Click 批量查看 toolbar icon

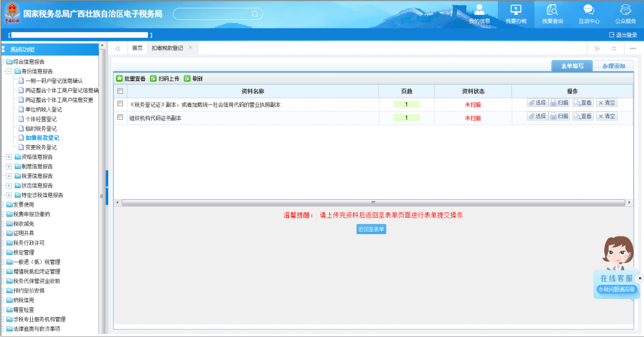click(120, 79)
